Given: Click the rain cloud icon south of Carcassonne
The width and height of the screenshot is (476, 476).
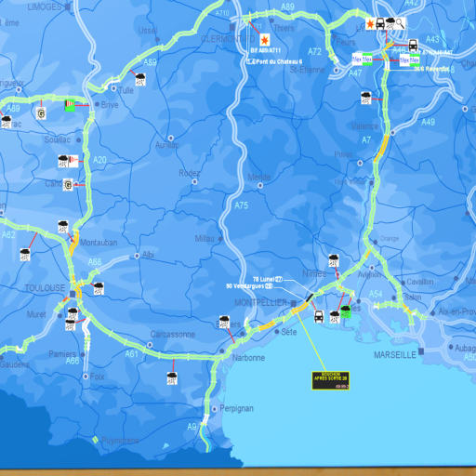Looking at the screenshot, I should point(172,378).
